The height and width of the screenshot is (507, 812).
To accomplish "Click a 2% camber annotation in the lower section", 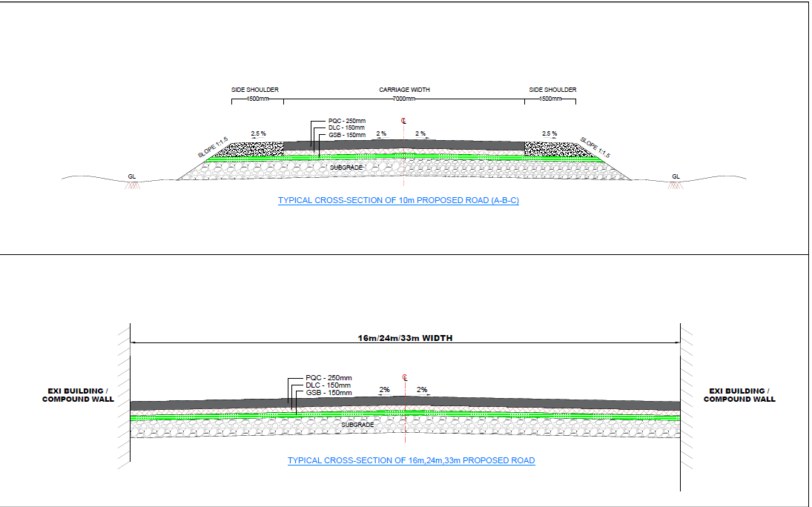I will click(x=386, y=388).
